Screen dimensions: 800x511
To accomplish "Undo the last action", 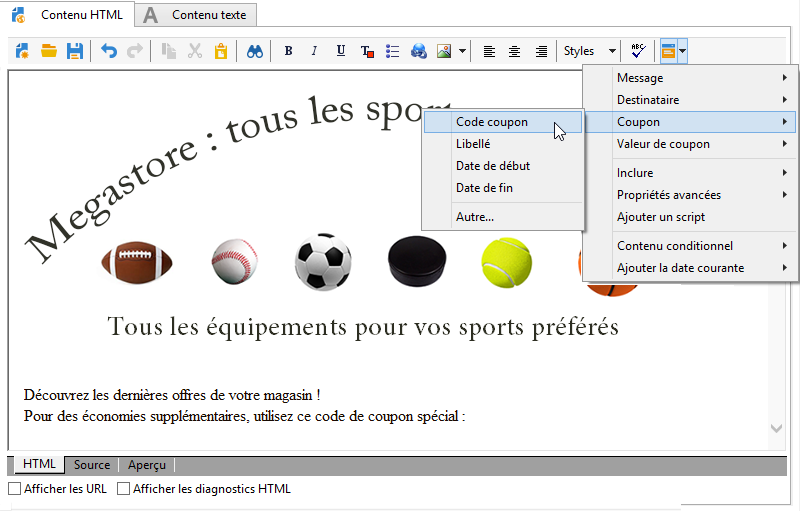I will coord(109,51).
